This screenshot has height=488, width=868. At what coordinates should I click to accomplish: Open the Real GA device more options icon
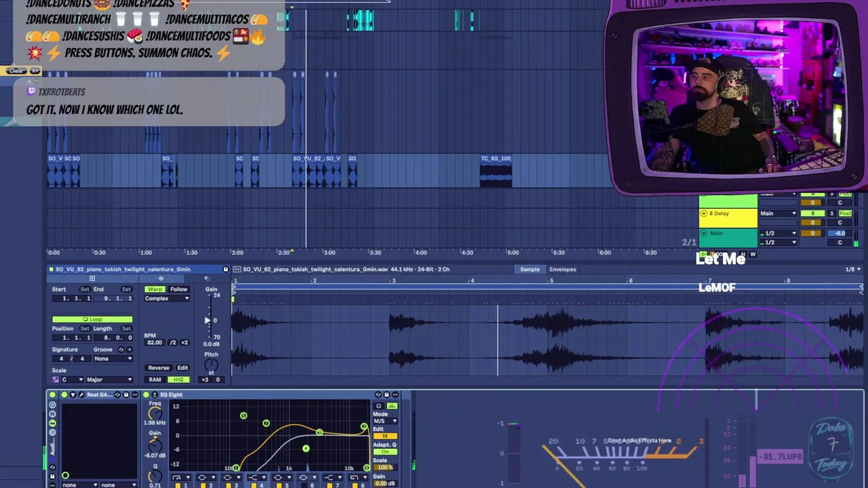(x=134, y=394)
